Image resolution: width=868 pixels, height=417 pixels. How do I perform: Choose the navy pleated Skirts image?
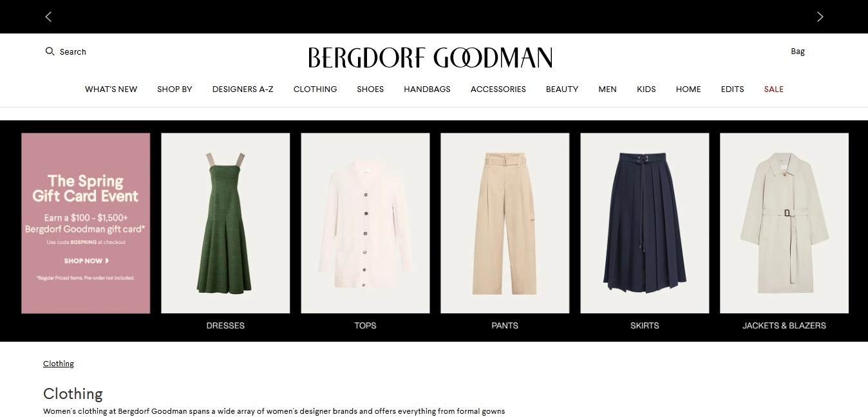(645, 223)
